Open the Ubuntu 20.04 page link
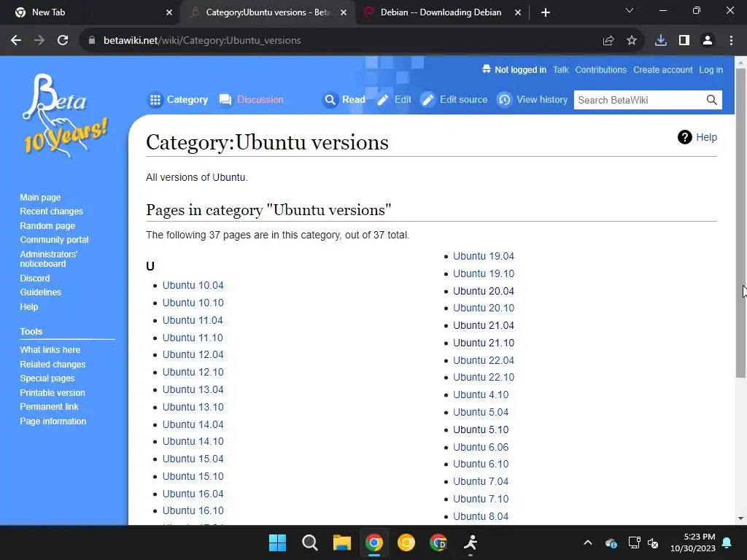This screenshot has width=747, height=560. (484, 291)
